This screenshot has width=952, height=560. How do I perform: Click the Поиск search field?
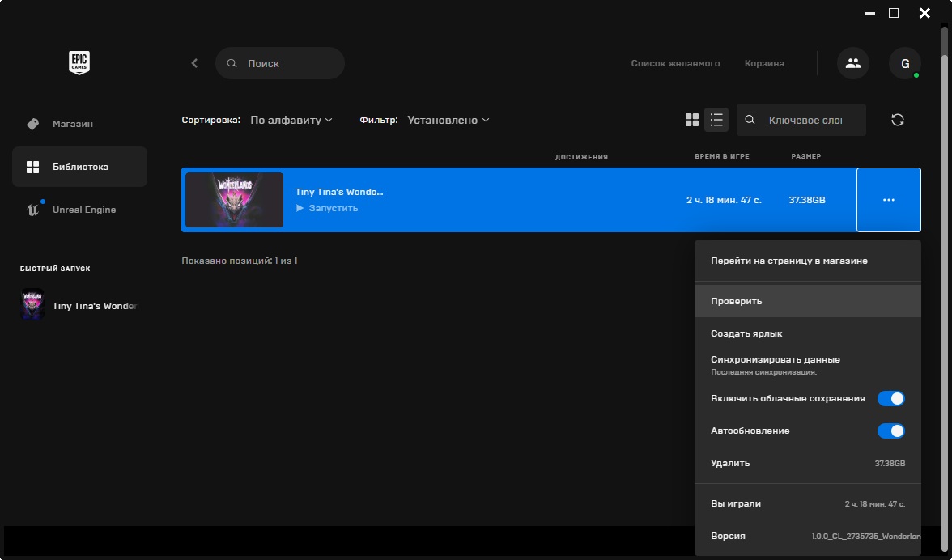pyautogui.click(x=280, y=63)
